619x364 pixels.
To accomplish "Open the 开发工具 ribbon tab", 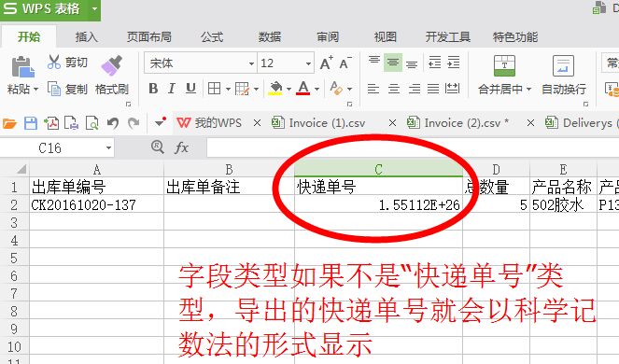I will coord(447,37).
